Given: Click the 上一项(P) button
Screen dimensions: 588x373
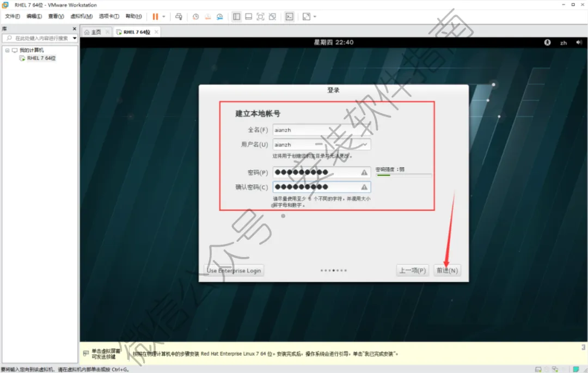Looking at the screenshot, I should point(412,270).
